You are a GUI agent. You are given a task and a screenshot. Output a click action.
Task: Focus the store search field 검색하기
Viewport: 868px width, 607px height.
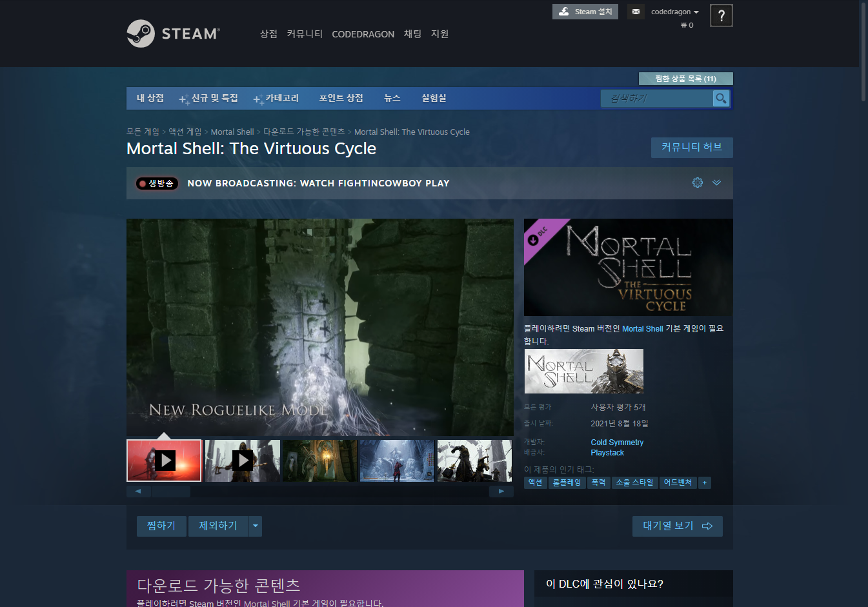point(657,98)
